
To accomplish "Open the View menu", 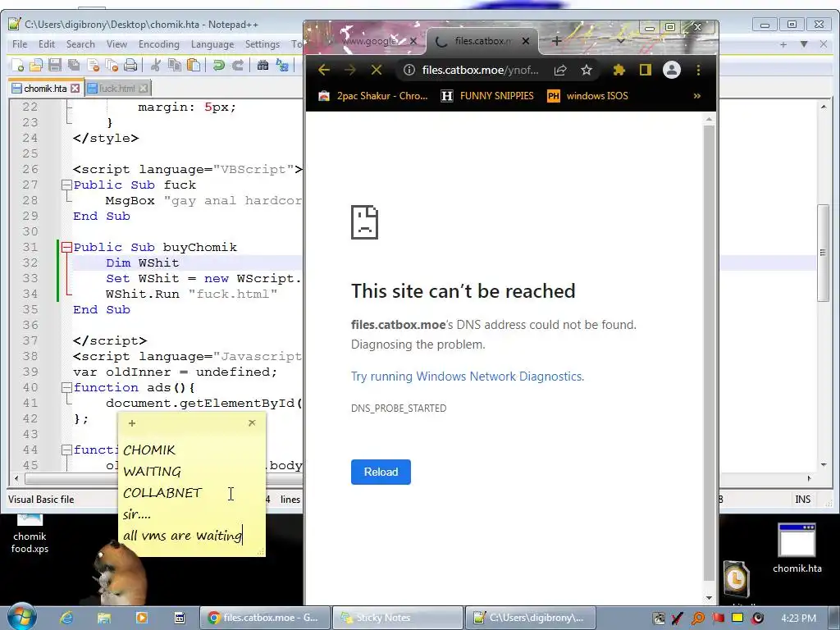I will 116,44.
